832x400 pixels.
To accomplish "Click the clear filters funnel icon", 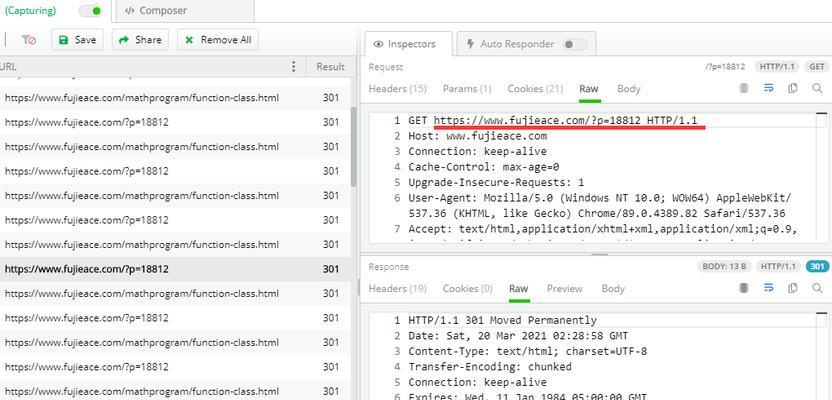I will 29,40.
